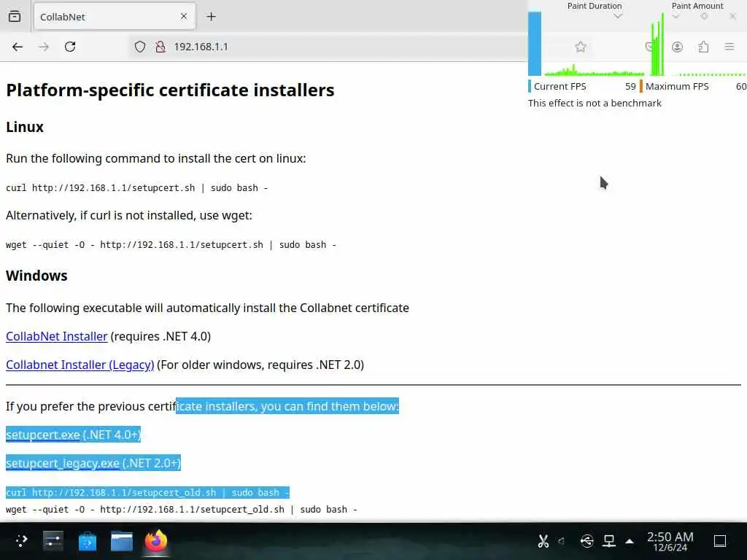
Task: Open the network connection tray icon
Action: [609, 541]
